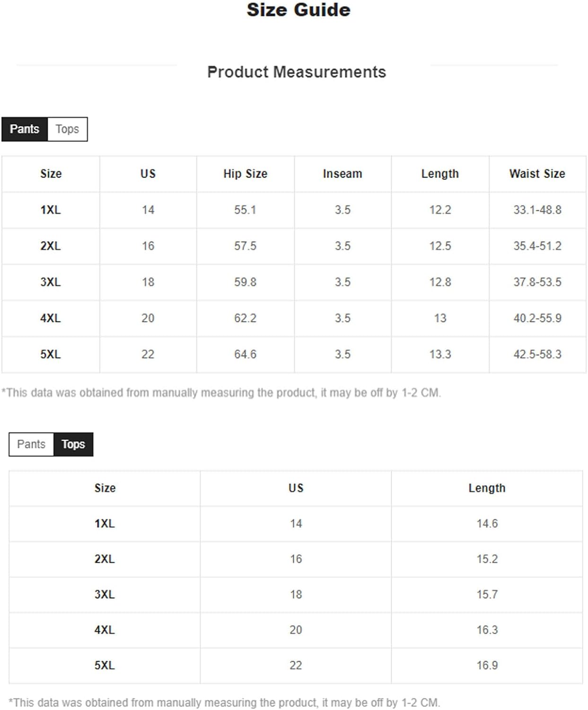This screenshot has width=588, height=710.
Task: Click tops length value 16.9
Action: tap(487, 665)
